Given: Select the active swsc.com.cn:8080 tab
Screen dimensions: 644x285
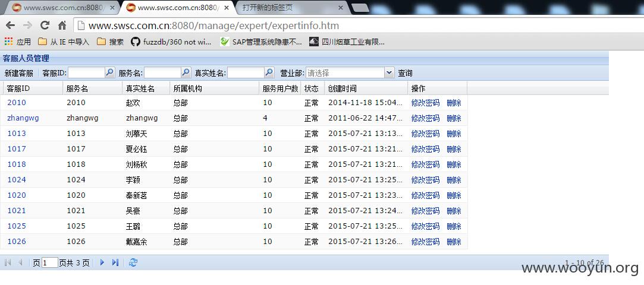Looking at the screenshot, I should click(x=177, y=8).
